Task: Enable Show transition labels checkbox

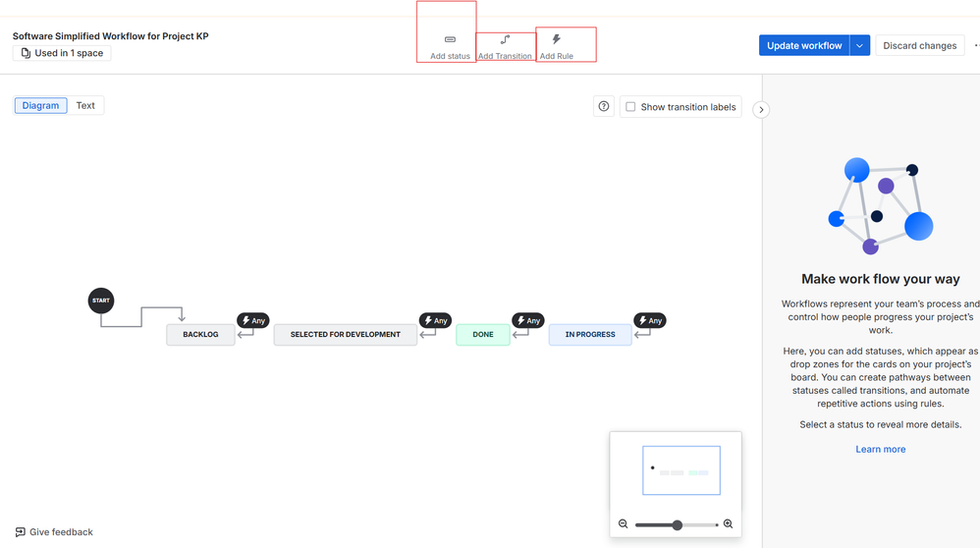Action: [x=630, y=107]
